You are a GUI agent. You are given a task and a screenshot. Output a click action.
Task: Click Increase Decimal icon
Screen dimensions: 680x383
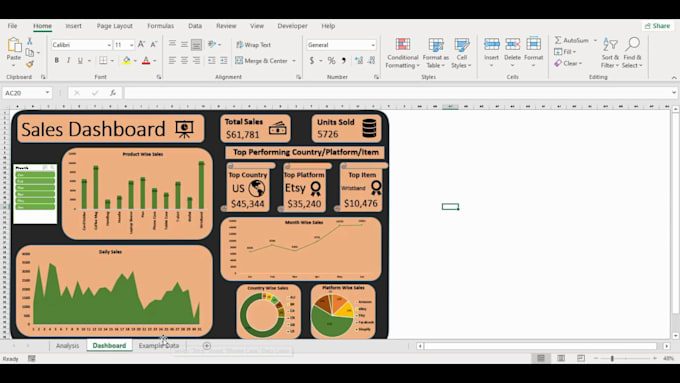pos(359,61)
